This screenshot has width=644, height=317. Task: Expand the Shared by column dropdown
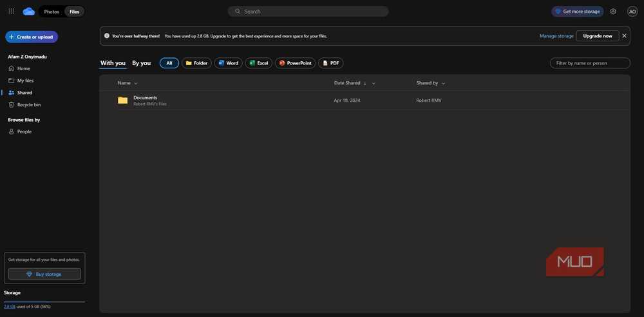(x=443, y=84)
